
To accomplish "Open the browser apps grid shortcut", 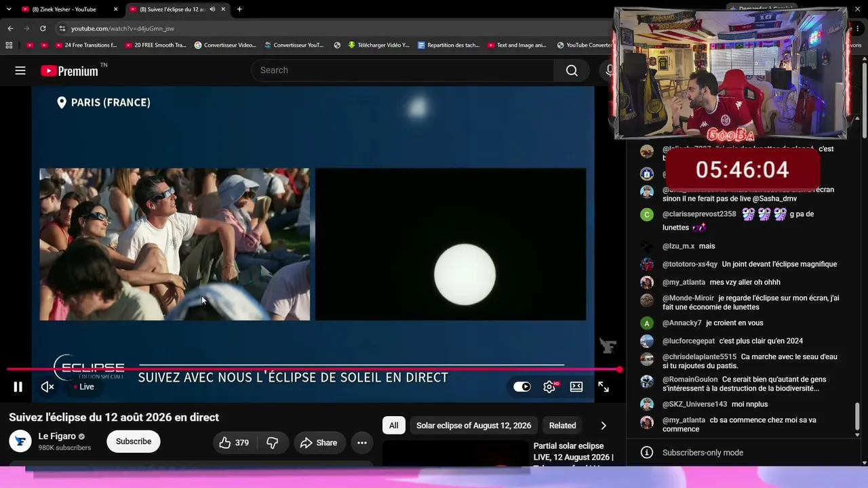I will pyautogui.click(x=9, y=45).
